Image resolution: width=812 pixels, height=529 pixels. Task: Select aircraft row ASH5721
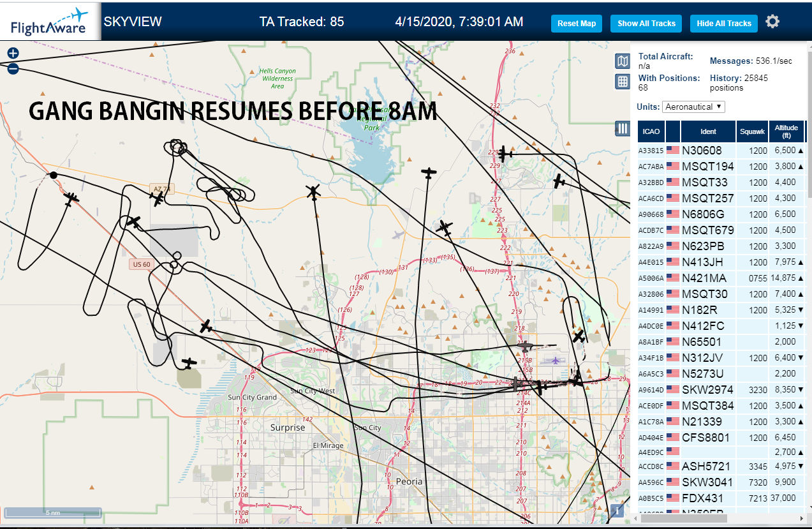721,466
